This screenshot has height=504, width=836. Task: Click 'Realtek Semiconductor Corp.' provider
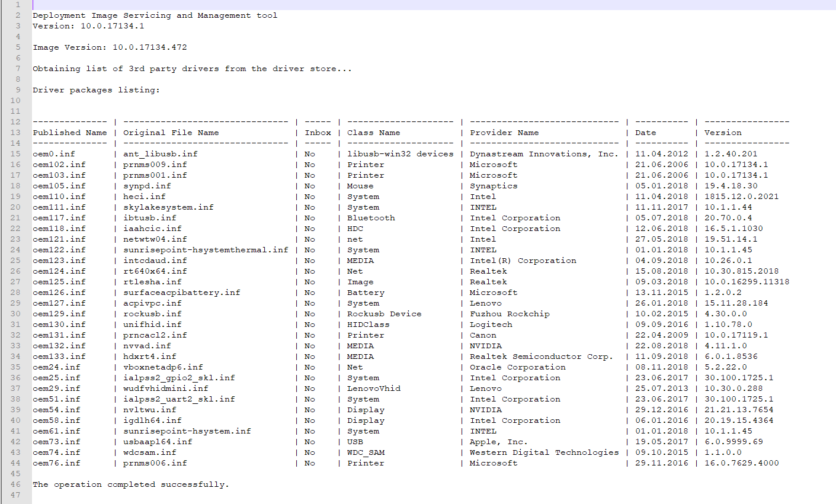coord(541,357)
